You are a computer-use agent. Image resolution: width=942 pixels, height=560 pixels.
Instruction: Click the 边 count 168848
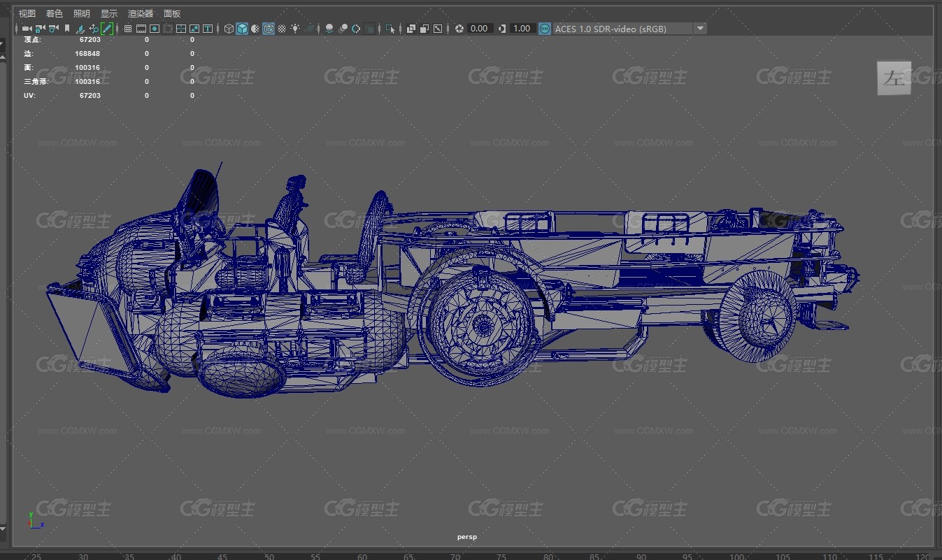pyautogui.click(x=87, y=54)
